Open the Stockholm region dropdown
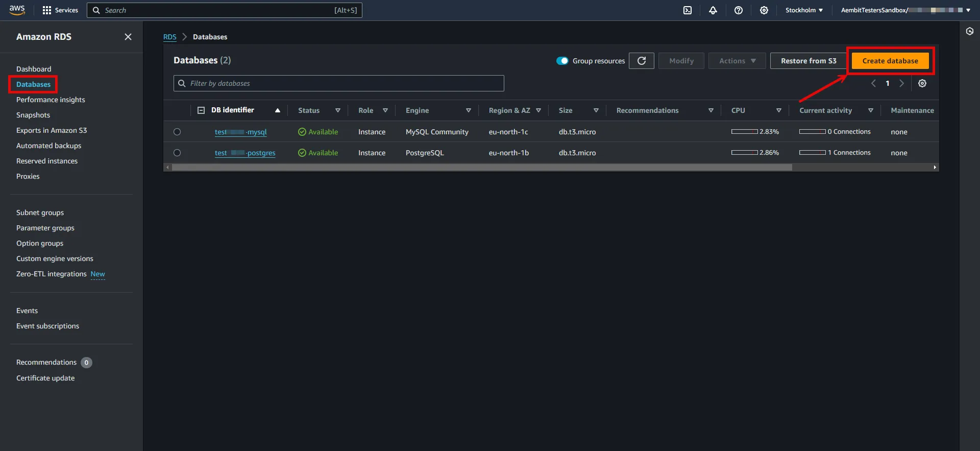 (x=803, y=10)
